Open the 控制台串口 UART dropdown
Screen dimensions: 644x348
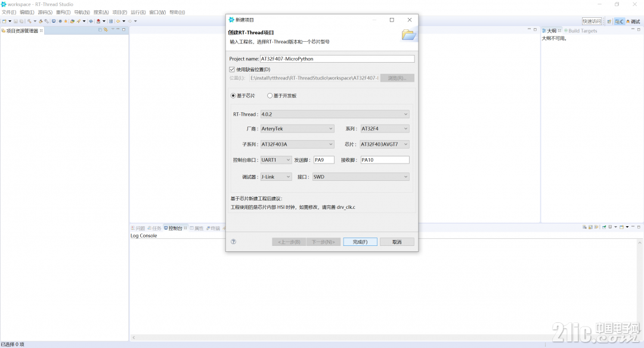point(276,160)
